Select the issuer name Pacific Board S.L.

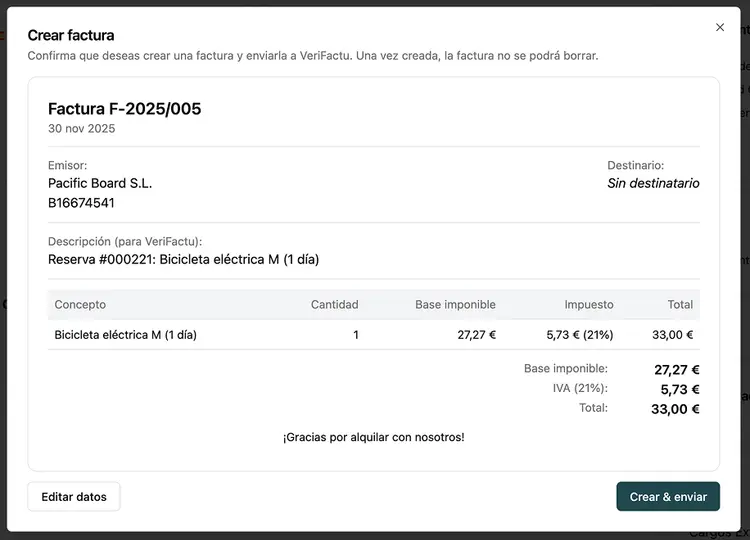tap(100, 183)
